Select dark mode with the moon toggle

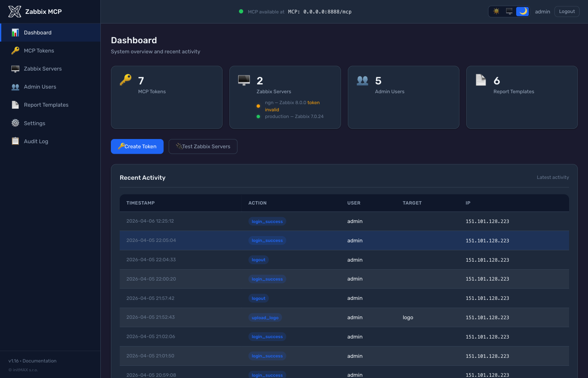[x=522, y=11]
